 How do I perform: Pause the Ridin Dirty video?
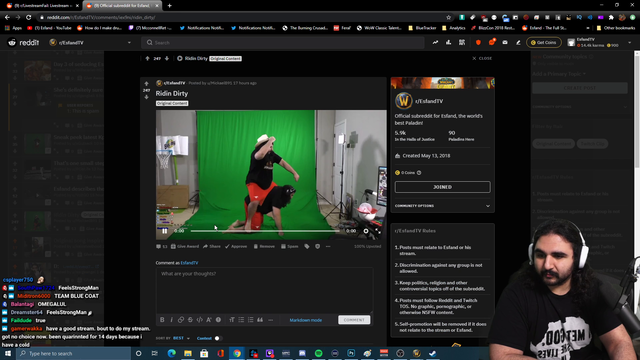164,231
